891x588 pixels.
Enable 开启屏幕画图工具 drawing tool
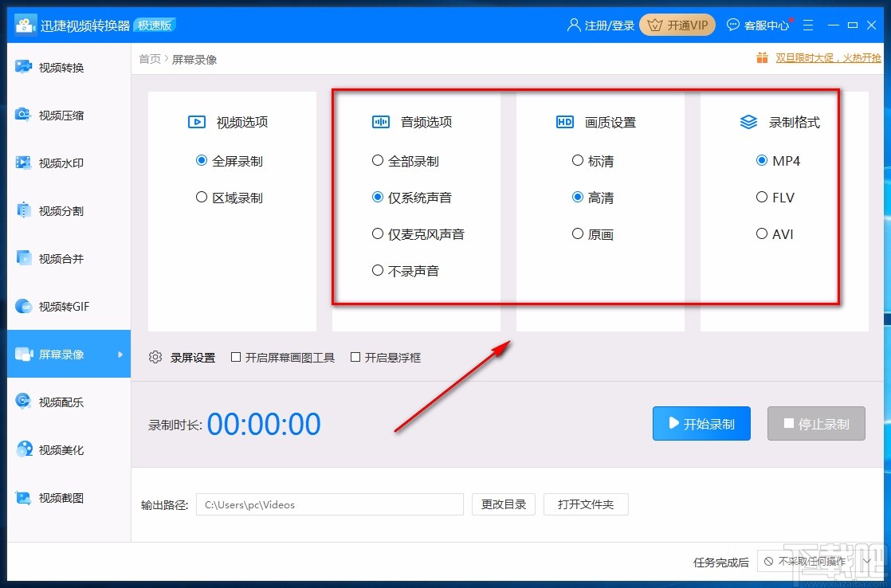pos(236,357)
